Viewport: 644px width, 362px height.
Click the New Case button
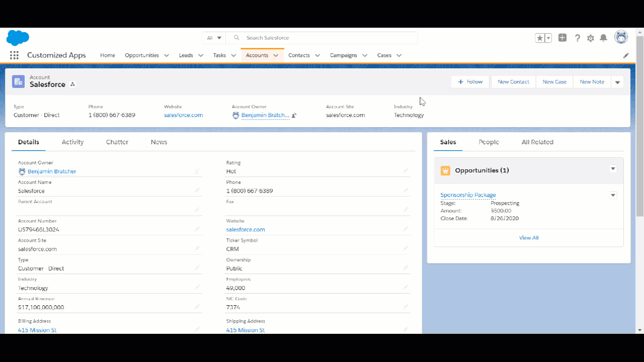554,82
